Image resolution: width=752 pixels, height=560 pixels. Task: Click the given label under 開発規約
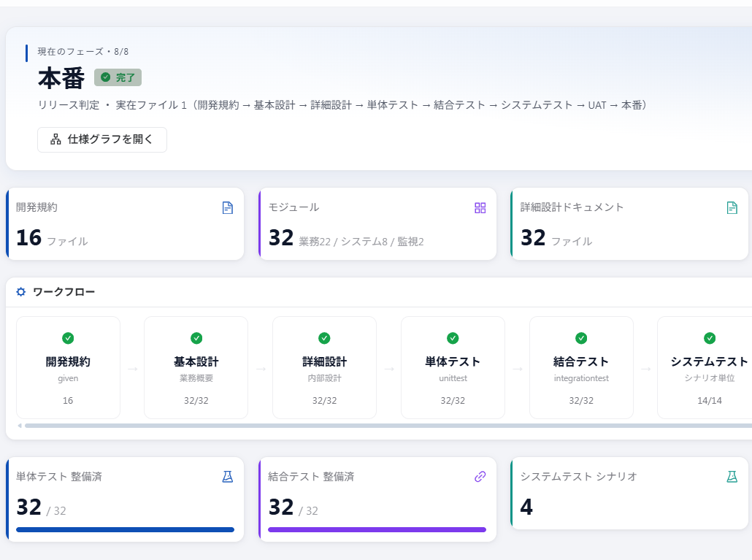coord(68,378)
